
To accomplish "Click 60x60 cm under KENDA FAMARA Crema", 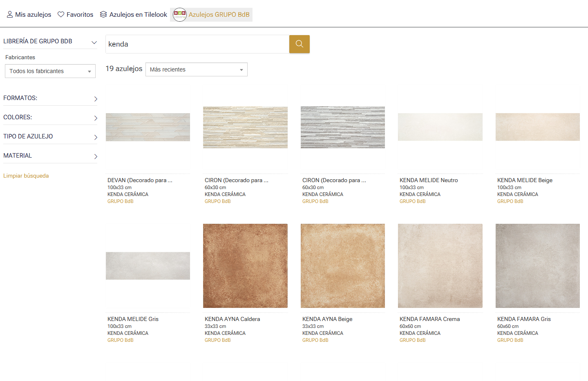I will click(x=410, y=326).
